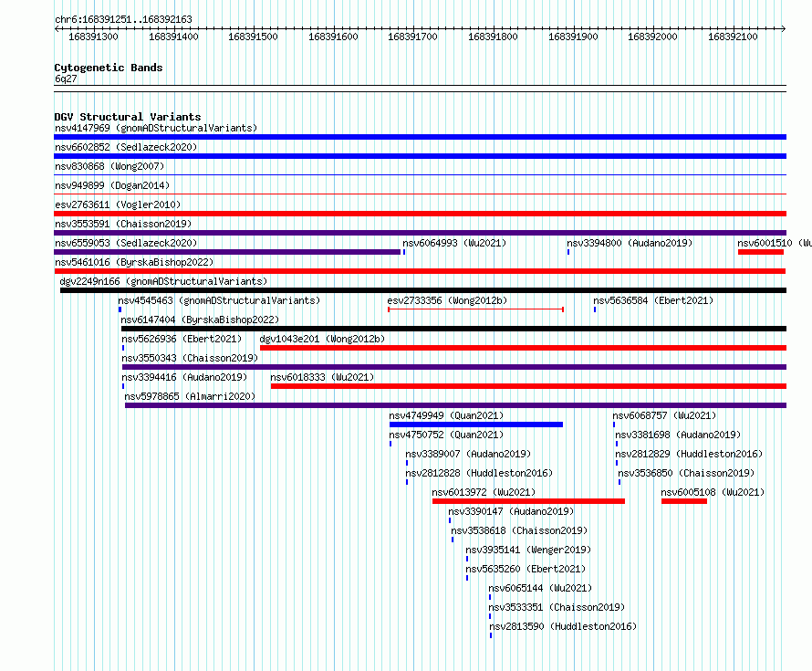
Task: Open variant nsv949899 (Dogan2014)
Action: coord(112,185)
